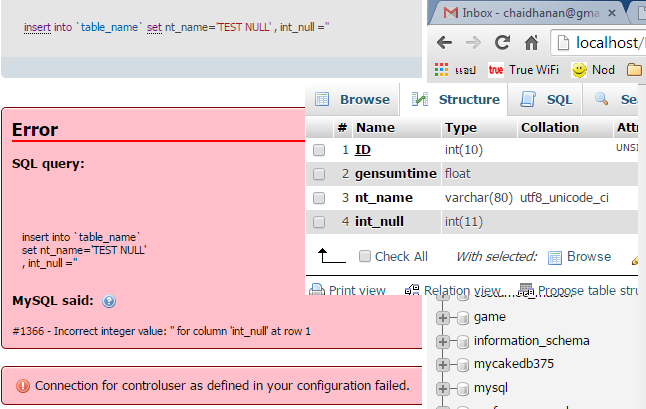
Task: Open the Print view link
Action: click(357, 290)
